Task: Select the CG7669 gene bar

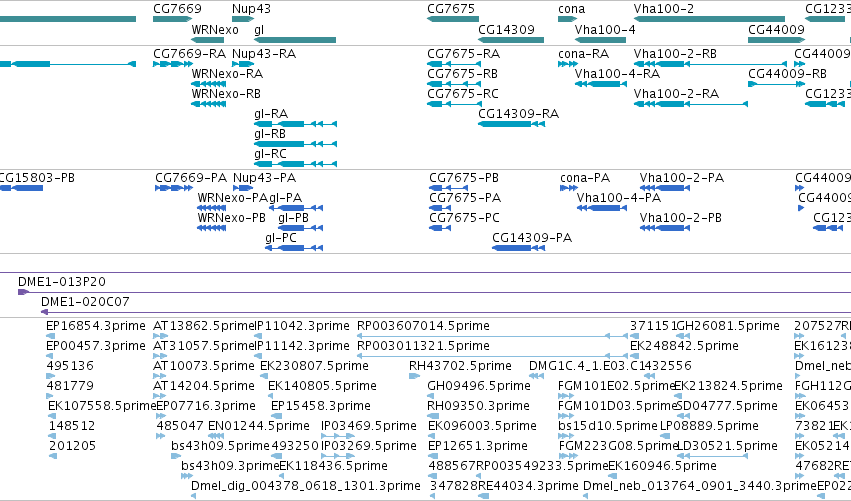Action: [173, 19]
